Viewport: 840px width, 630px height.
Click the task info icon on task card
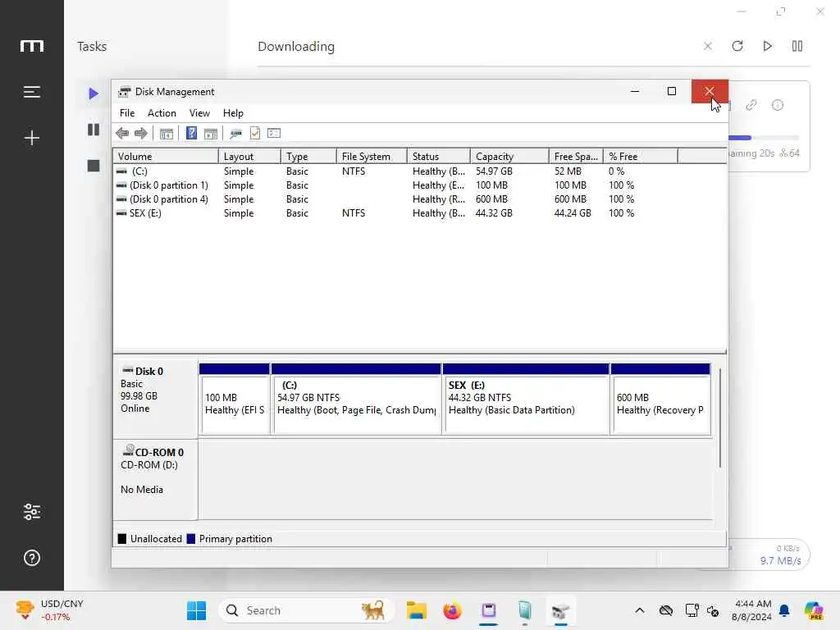[778, 105]
